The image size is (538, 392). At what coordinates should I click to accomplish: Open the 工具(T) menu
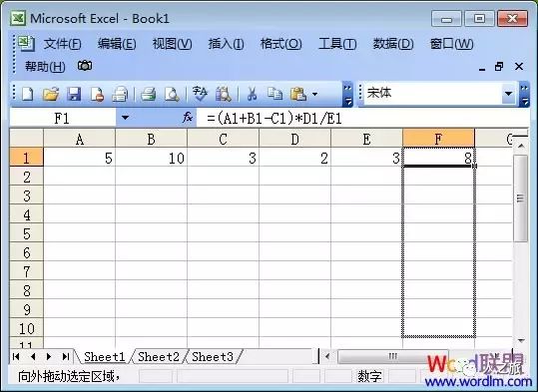click(337, 44)
